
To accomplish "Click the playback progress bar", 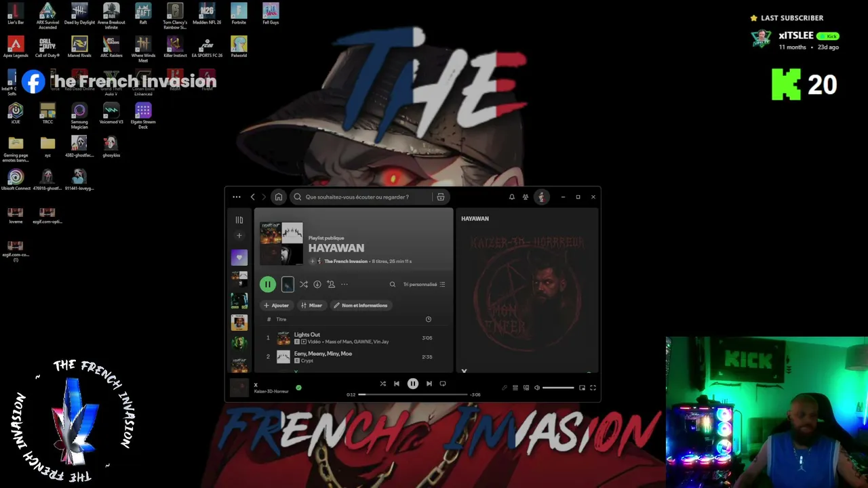I will [413, 394].
